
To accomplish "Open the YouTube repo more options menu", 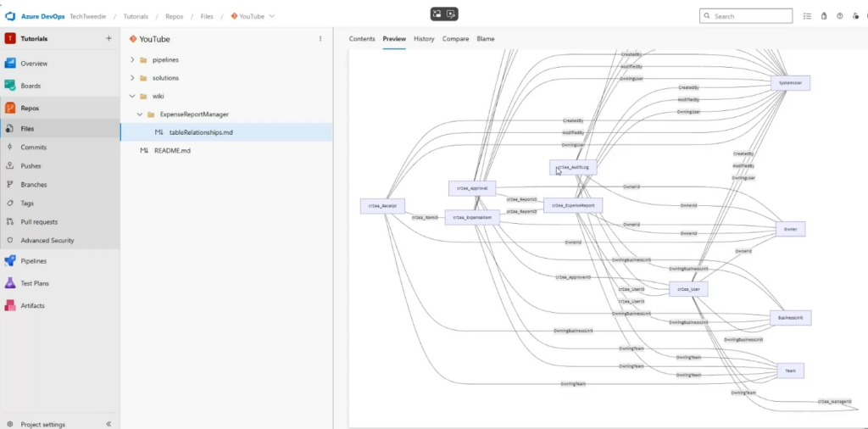I will 320,39.
